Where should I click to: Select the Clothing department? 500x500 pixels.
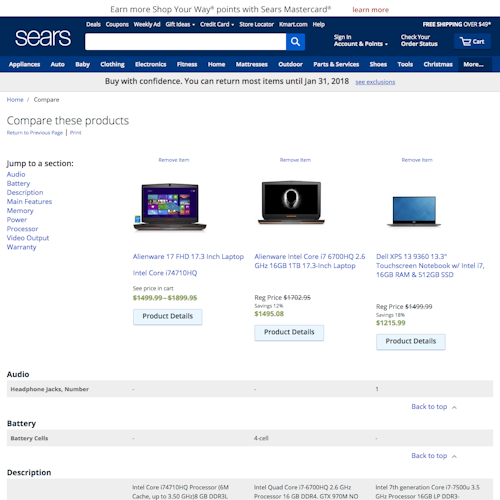[x=112, y=64]
